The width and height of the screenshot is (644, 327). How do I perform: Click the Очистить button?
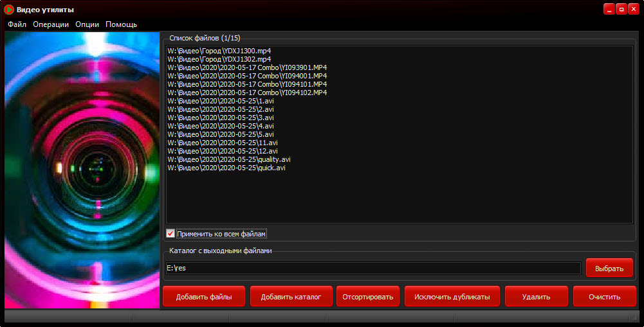click(x=604, y=297)
